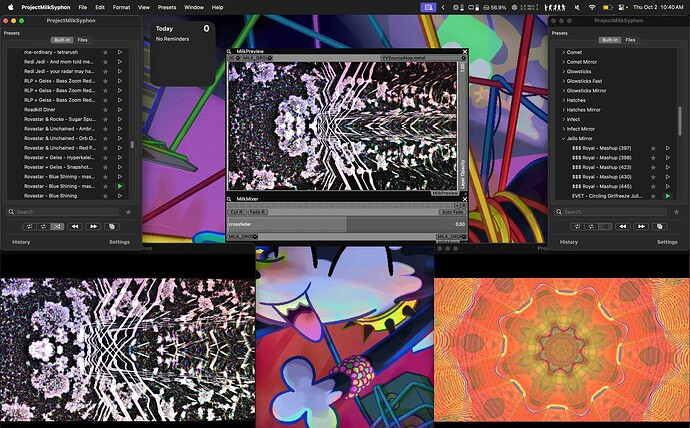Collapse the Jello Mirror preset folder
690x428 pixels.
(x=561, y=138)
